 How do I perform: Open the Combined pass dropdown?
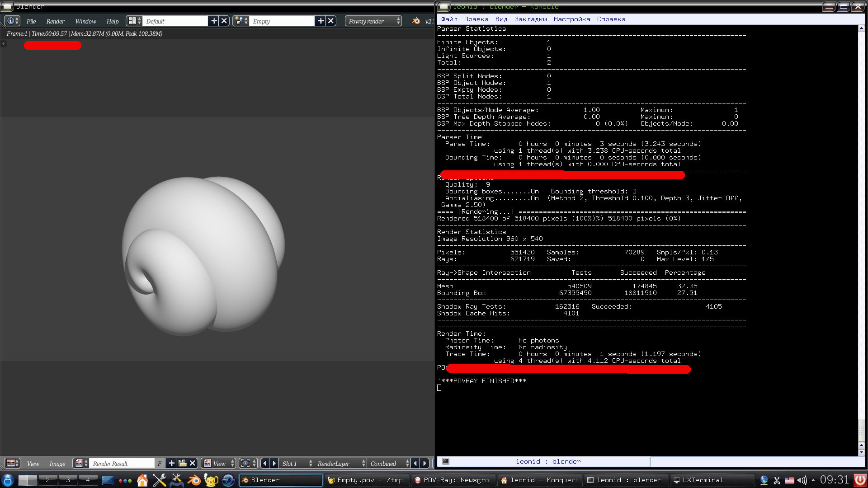(x=389, y=463)
